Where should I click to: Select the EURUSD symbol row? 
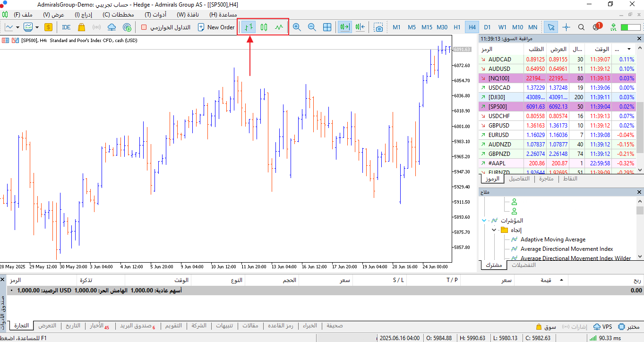coord(557,135)
